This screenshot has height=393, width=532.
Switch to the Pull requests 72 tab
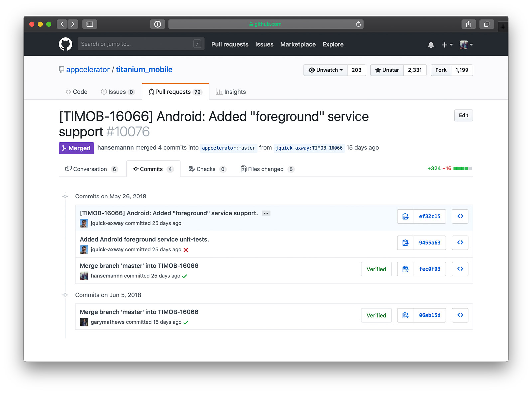[x=176, y=92]
